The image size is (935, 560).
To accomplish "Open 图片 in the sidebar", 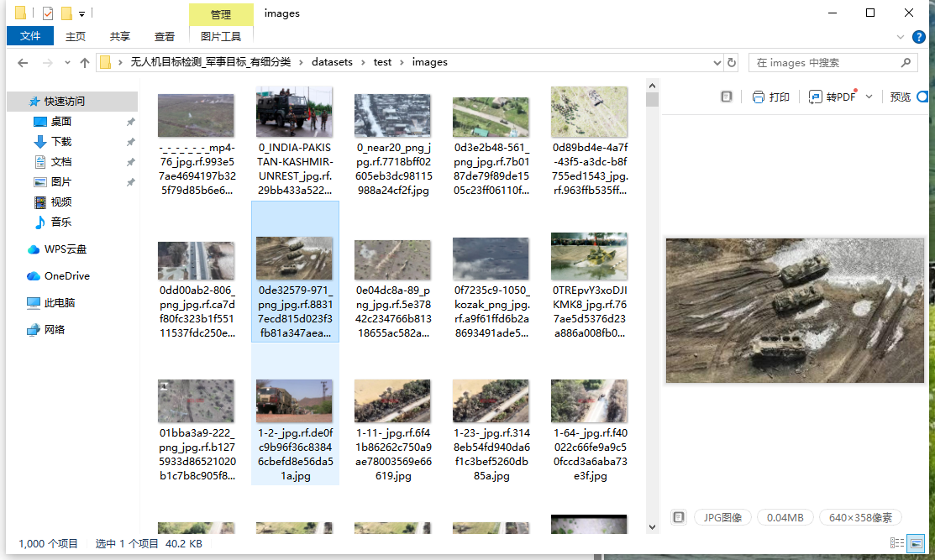I will [x=60, y=182].
